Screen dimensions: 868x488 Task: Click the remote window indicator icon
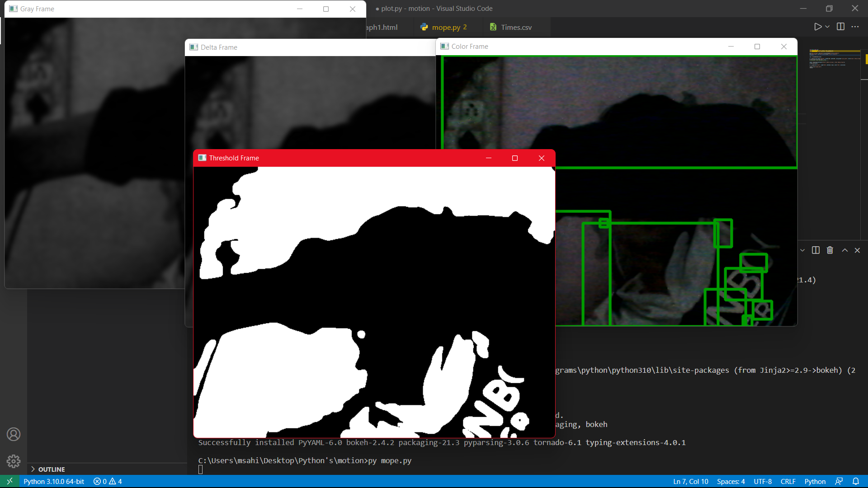pos(9,481)
